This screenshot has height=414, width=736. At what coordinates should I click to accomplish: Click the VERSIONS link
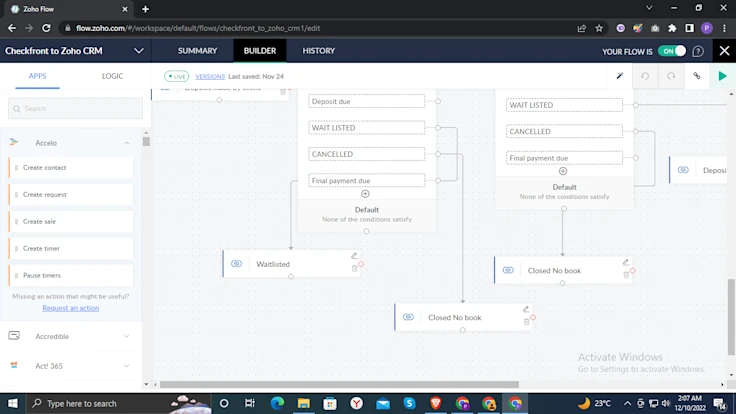coord(210,77)
